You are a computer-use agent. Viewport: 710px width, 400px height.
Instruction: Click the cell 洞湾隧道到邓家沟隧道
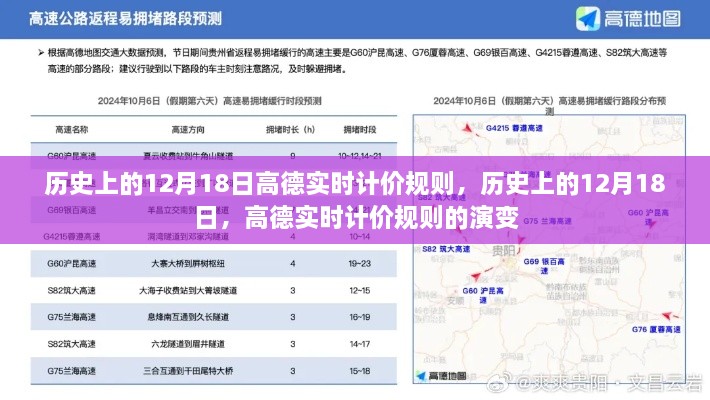tap(188, 236)
